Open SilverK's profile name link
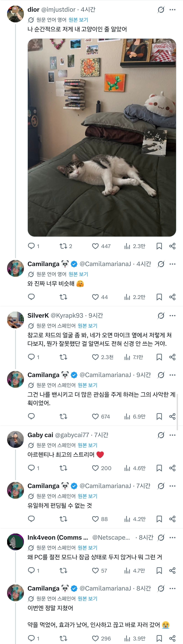Image resolution: width=183 pixels, height=644 pixels. 38,315
